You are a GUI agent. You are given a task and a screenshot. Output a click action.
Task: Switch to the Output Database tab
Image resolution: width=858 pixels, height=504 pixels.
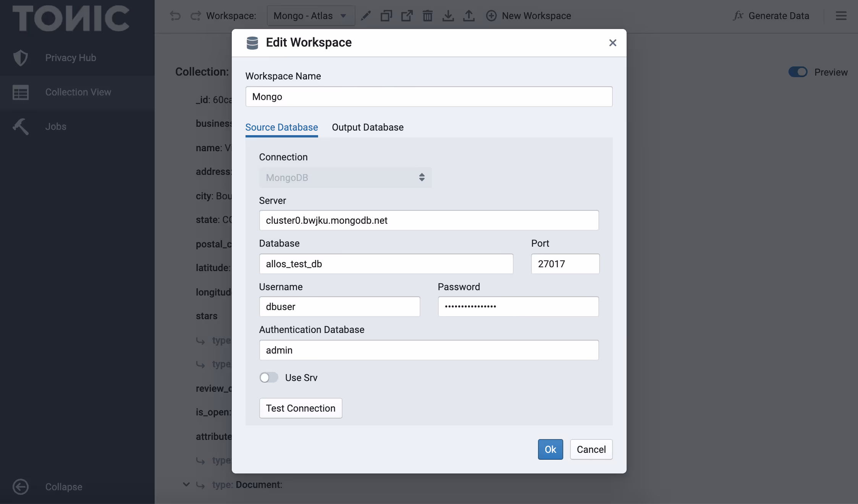click(367, 127)
